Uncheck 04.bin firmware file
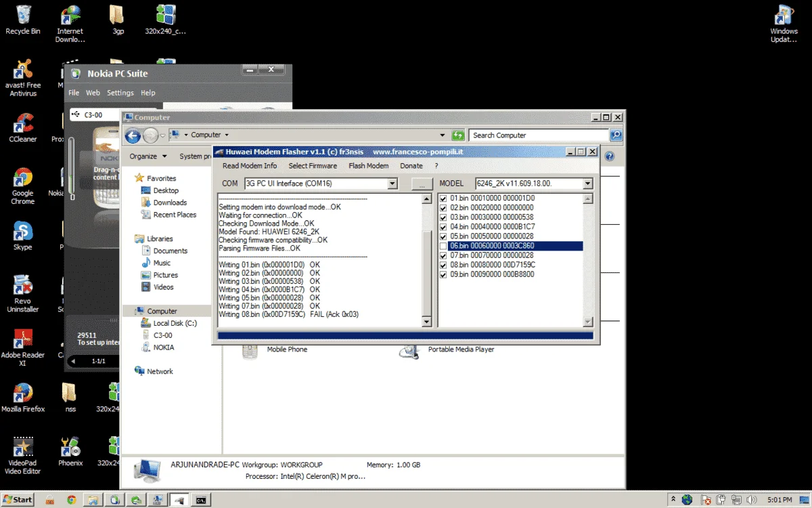The height and width of the screenshot is (508, 812). (443, 227)
